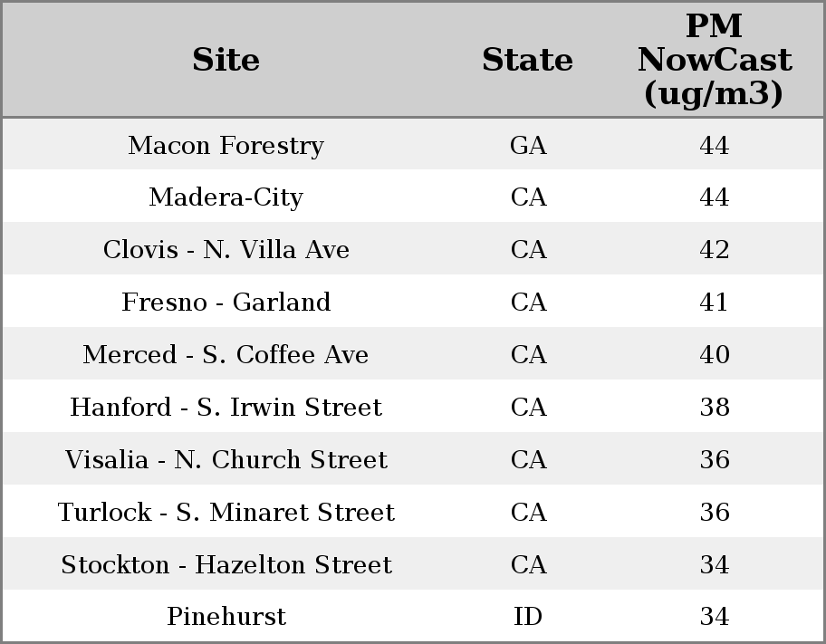Click the GA state cell

pos(528,146)
